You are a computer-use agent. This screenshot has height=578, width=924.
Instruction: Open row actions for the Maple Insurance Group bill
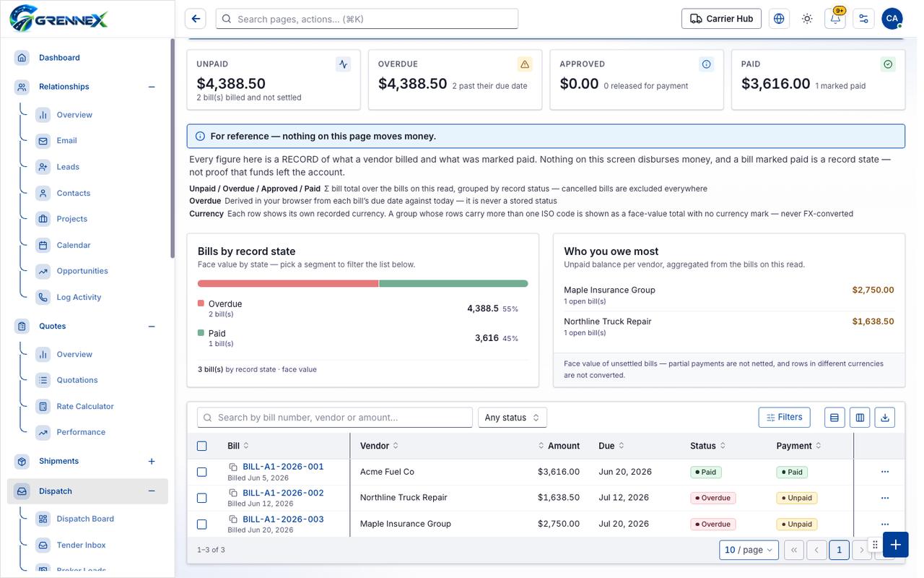(885, 524)
